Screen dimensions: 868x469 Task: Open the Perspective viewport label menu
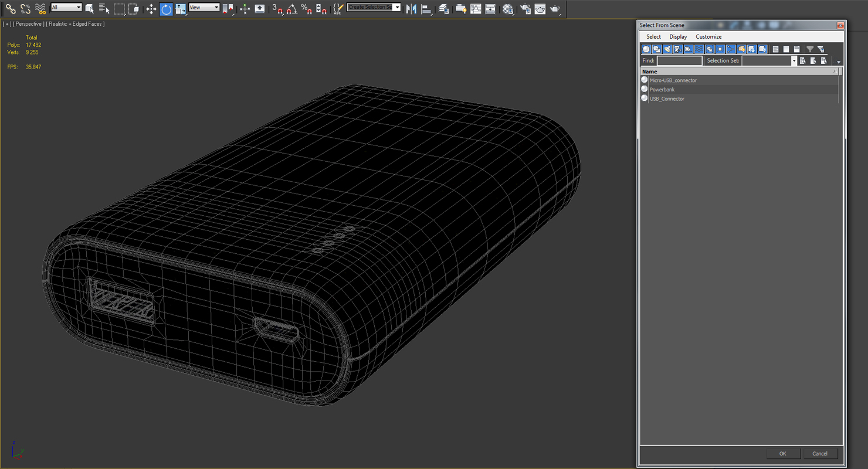28,24
